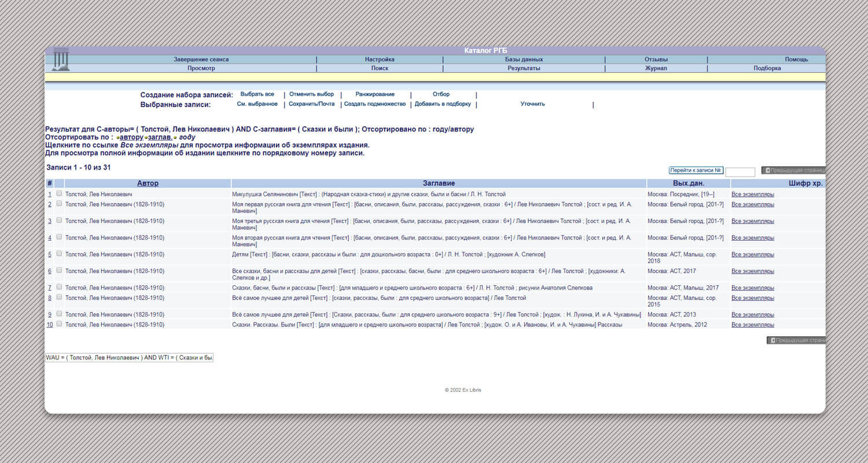Click the Автор column header
The image size is (868, 463).
tap(148, 183)
